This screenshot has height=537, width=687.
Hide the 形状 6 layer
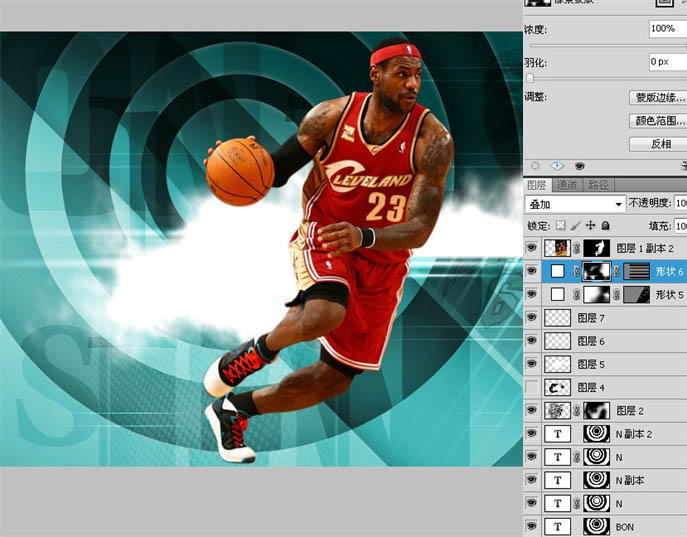coord(532,271)
